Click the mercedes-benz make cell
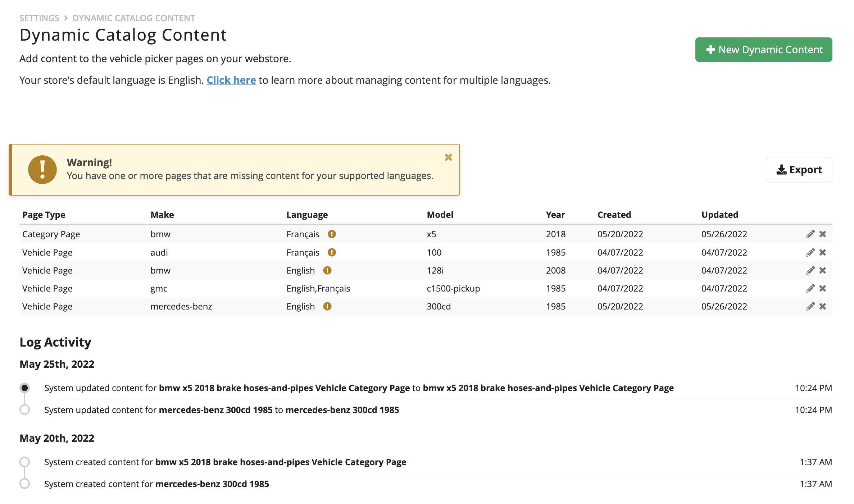854x504 pixels. pyautogui.click(x=181, y=306)
